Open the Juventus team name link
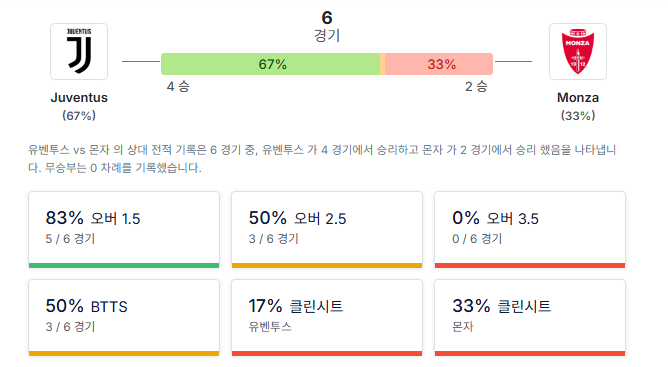Viewport: 668px width, 367px height. pos(79,98)
